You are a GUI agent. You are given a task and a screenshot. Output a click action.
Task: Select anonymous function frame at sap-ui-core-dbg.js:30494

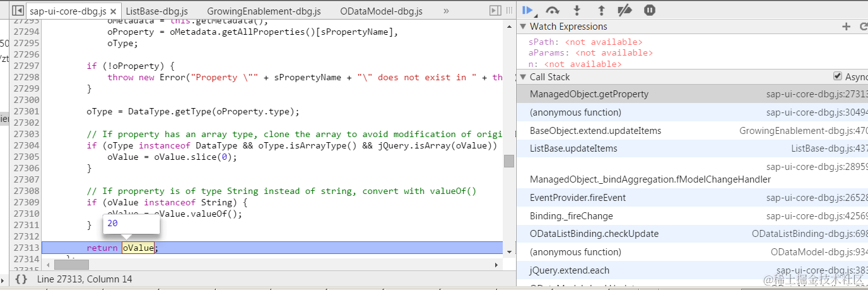(692, 112)
